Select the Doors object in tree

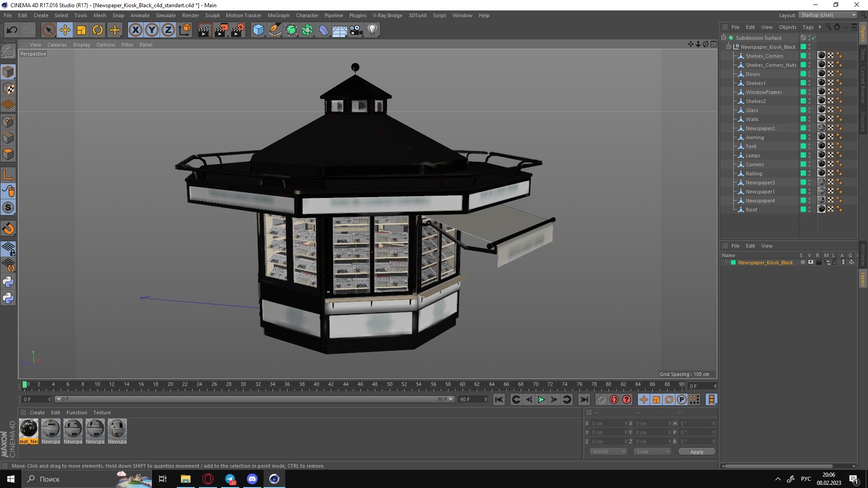click(x=753, y=74)
